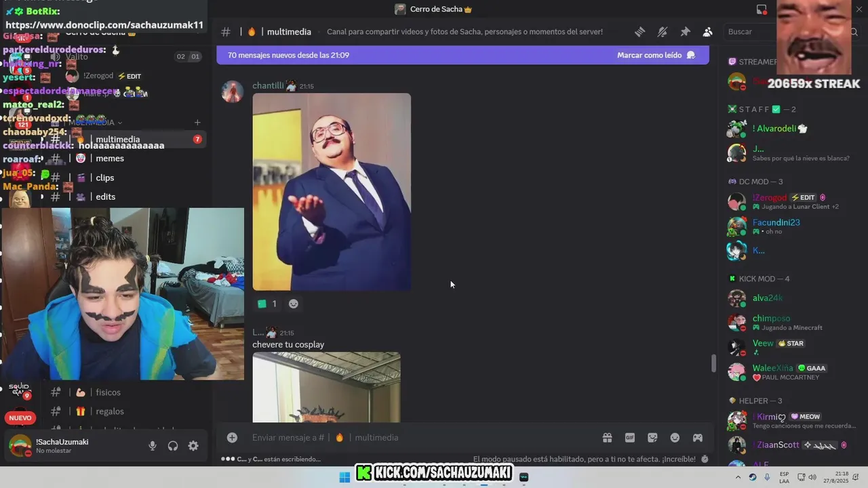868x488 pixels.
Task: Open chantilli's posted image of man in suit
Action: [332, 192]
